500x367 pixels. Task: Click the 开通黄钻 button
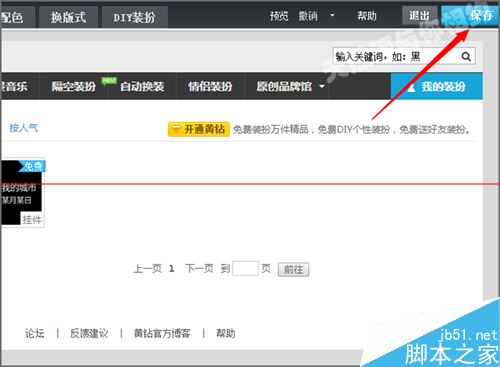coord(199,129)
